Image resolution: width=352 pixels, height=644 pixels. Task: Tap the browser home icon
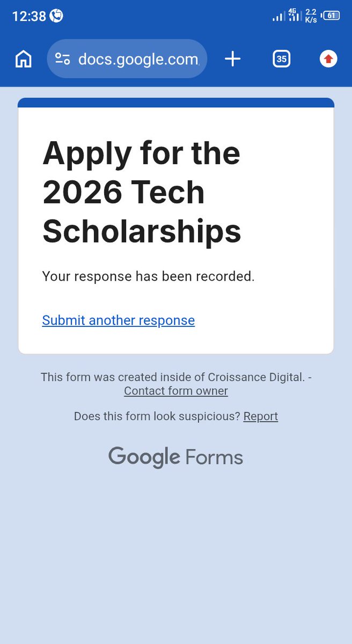tap(23, 59)
